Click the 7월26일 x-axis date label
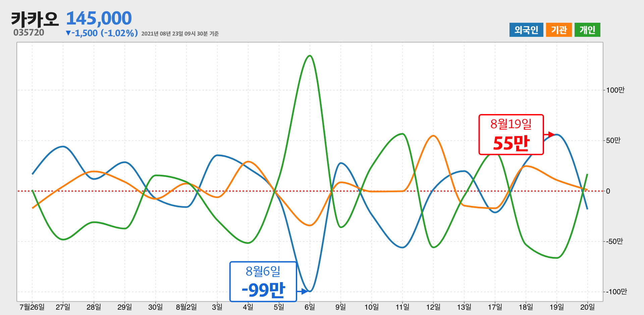The image size is (644, 315). point(32,307)
